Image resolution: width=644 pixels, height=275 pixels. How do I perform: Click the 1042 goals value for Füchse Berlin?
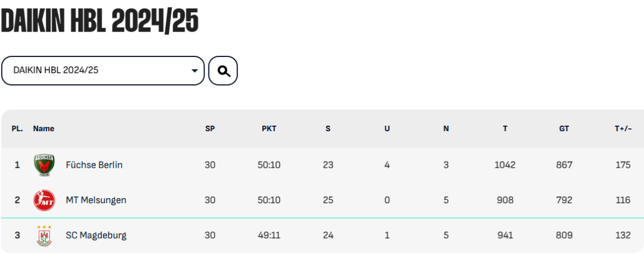coord(505,165)
